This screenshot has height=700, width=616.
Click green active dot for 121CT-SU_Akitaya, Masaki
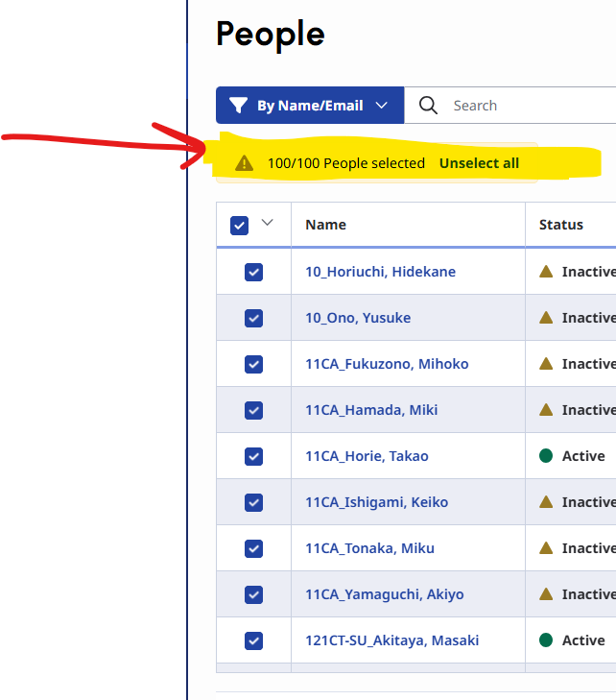pos(546,640)
